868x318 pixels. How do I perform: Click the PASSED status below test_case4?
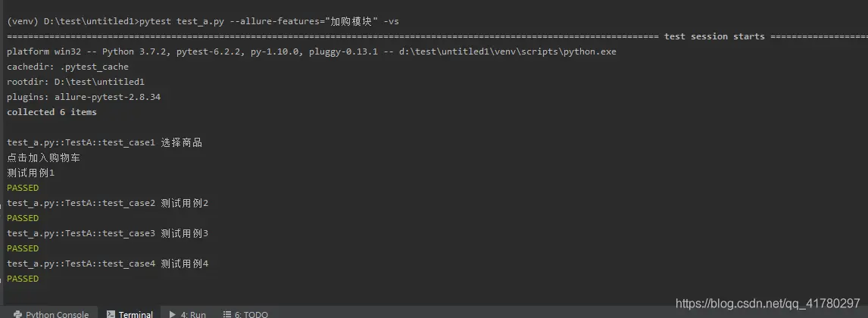pos(23,279)
